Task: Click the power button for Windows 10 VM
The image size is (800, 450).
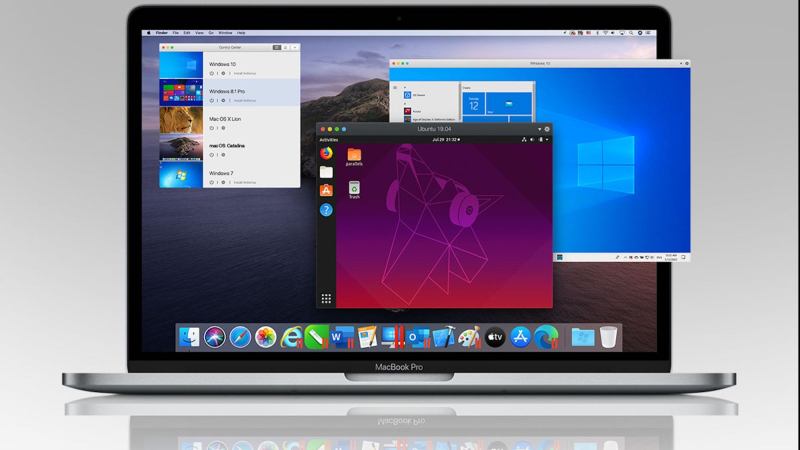Action: pyautogui.click(x=212, y=74)
